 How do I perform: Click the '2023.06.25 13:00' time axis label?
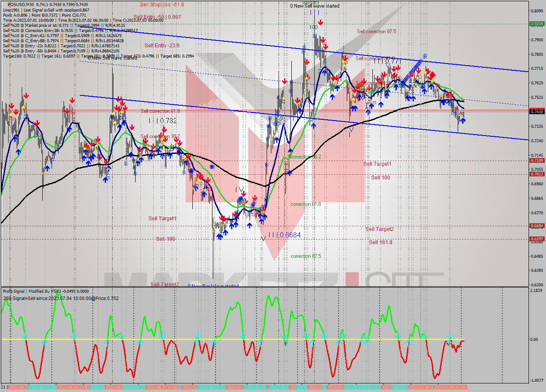(x=74, y=387)
